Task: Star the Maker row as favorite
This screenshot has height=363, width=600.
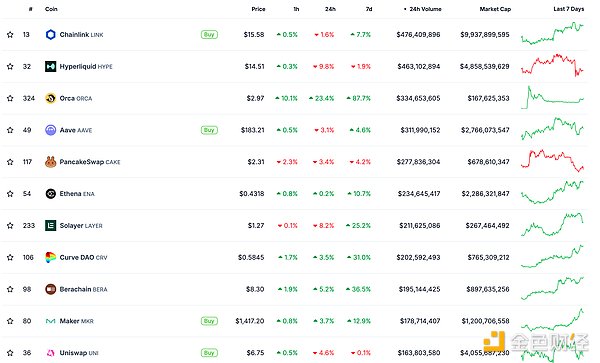Action: point(10,321)
